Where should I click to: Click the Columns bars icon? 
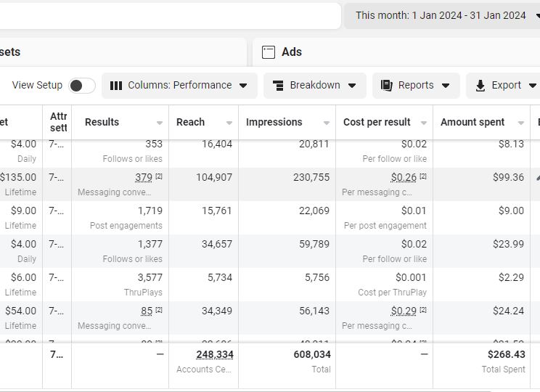(116, 86)
